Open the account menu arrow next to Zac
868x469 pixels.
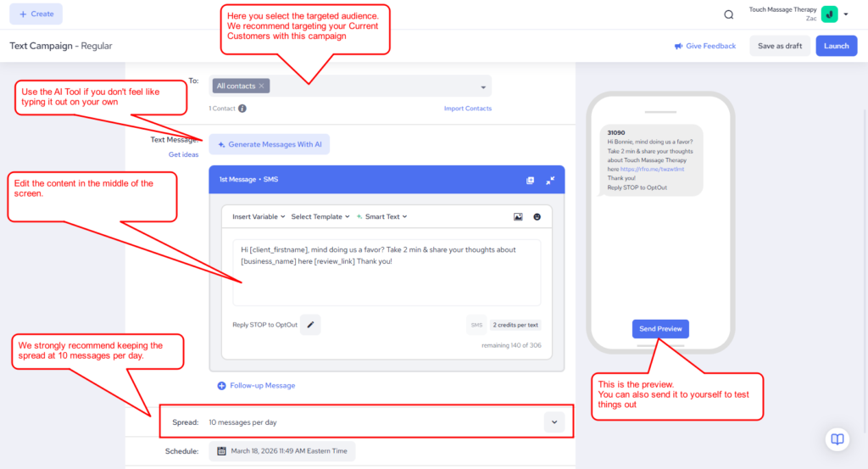click(845, 14)
